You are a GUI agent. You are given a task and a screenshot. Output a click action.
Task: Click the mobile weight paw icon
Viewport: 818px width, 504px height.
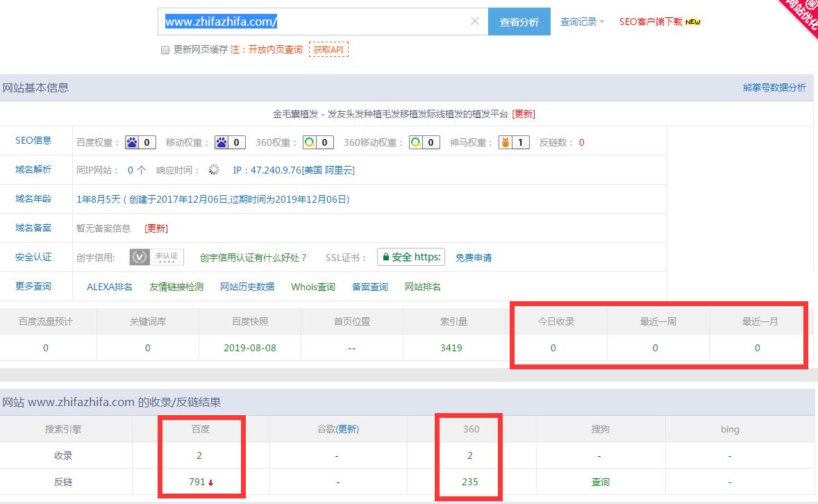pyautogui.click(x=222, y=142)
